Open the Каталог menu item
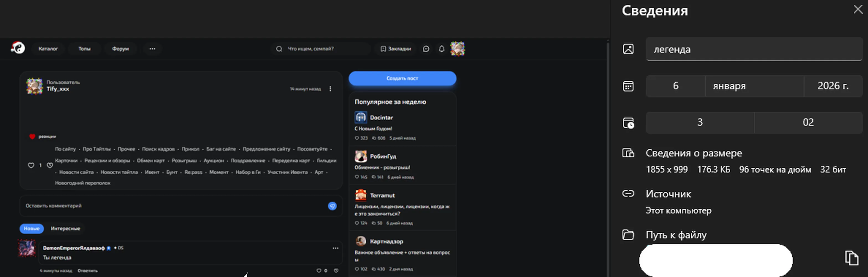868x277 pixels. (48, 49)
